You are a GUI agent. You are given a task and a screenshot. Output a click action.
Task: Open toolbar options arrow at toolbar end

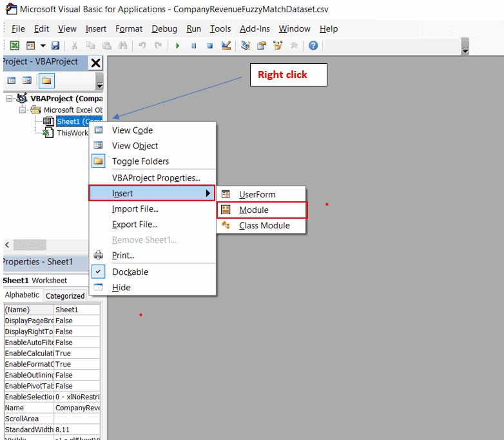465,46
